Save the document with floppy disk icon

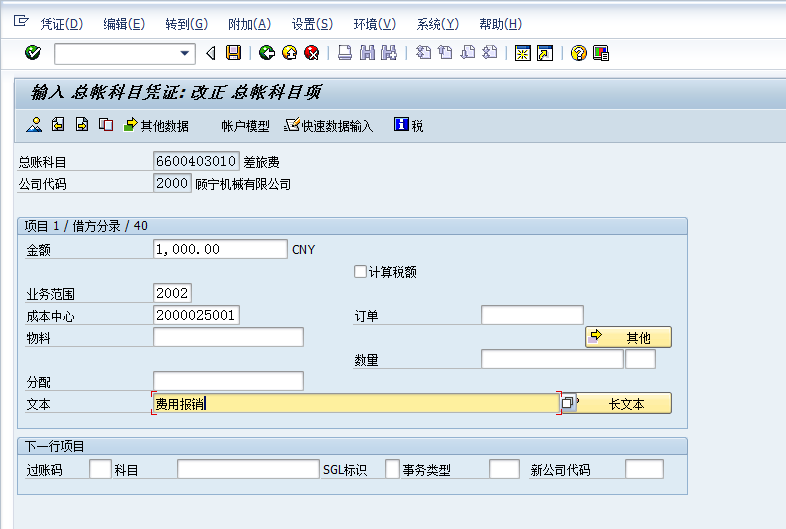[233, 53]
